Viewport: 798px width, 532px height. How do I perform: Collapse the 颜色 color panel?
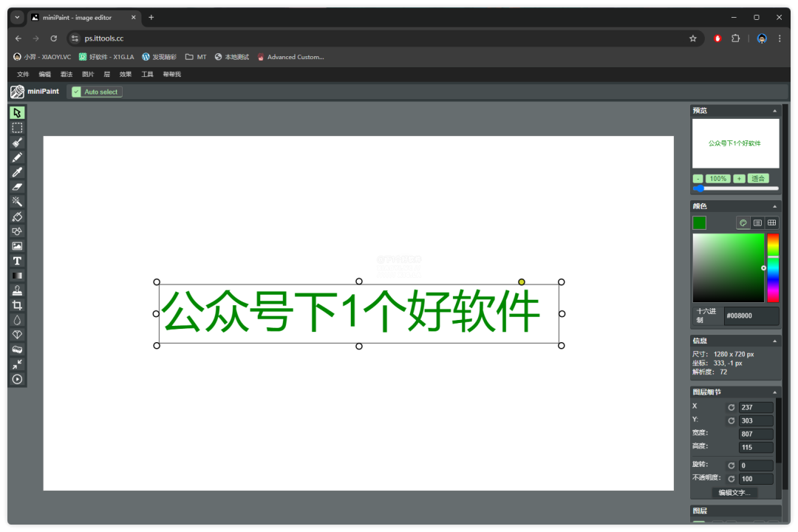click(x=774, y=206)
